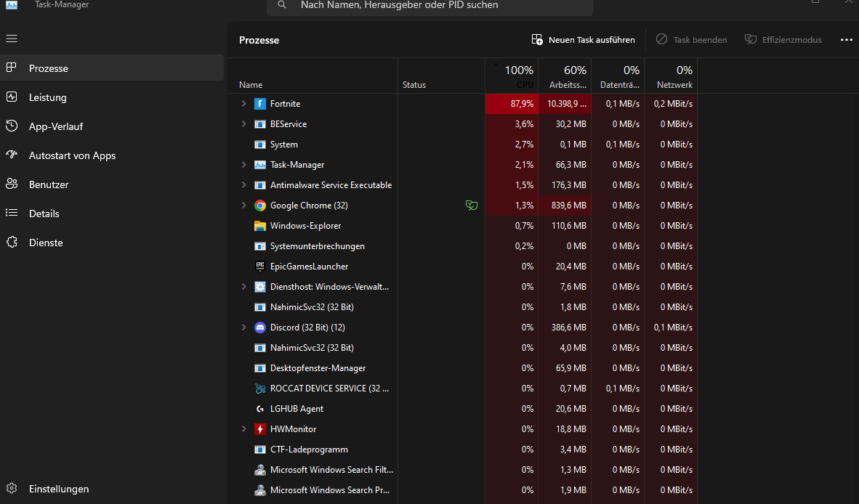This screenshot has width=859, height=504.
Task: Click the Google Chrome process icon
Action: pos(260,206)
